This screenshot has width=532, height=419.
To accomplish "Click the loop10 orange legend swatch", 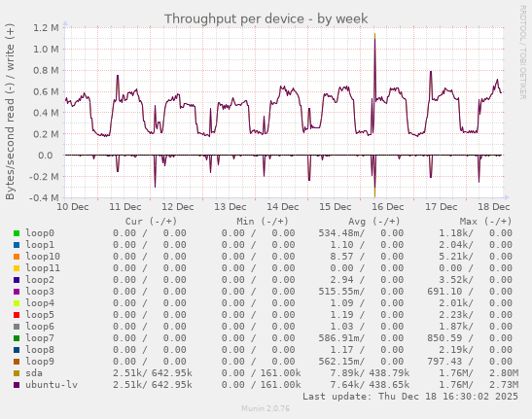I will point(17,257).
